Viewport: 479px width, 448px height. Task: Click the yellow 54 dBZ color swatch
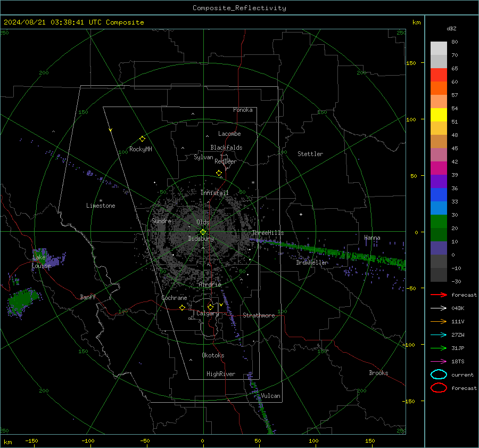[x=439, y=115]
